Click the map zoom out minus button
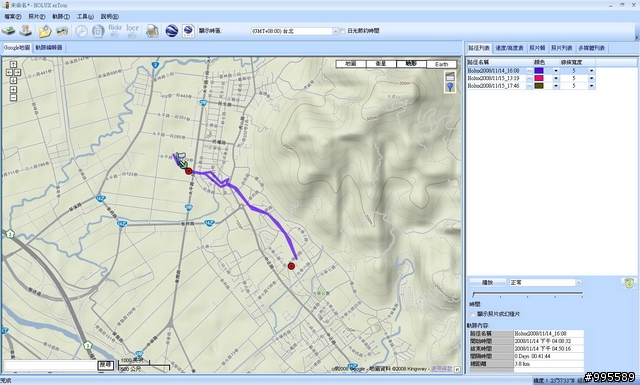The image size is (640, 385). pyautogui.click(x=13, y=98)
